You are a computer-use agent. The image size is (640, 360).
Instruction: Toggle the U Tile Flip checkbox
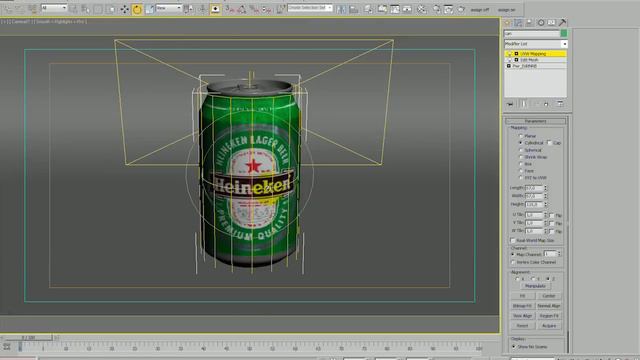[551, 215]
